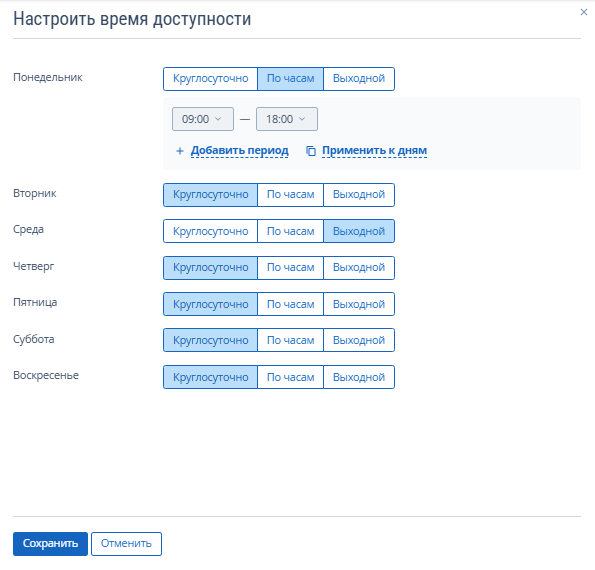Set Воскресенье to Круглосуточно
The height and width of the screenshot is (570, 595).
[x=211, y=377]
